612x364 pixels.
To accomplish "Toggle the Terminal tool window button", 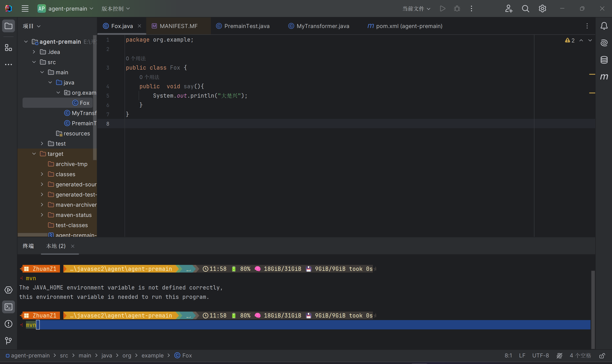I will [x=8, y=307].
